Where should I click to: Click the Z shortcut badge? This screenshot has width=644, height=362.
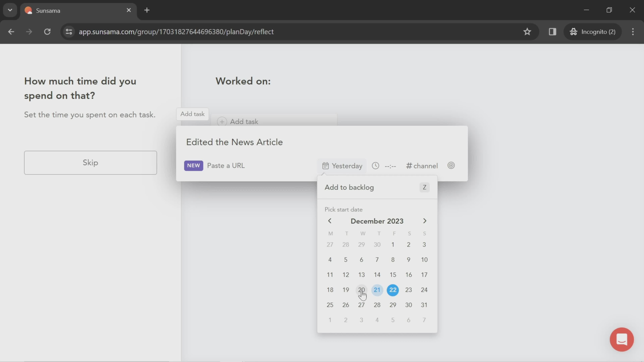pos(424,187)
